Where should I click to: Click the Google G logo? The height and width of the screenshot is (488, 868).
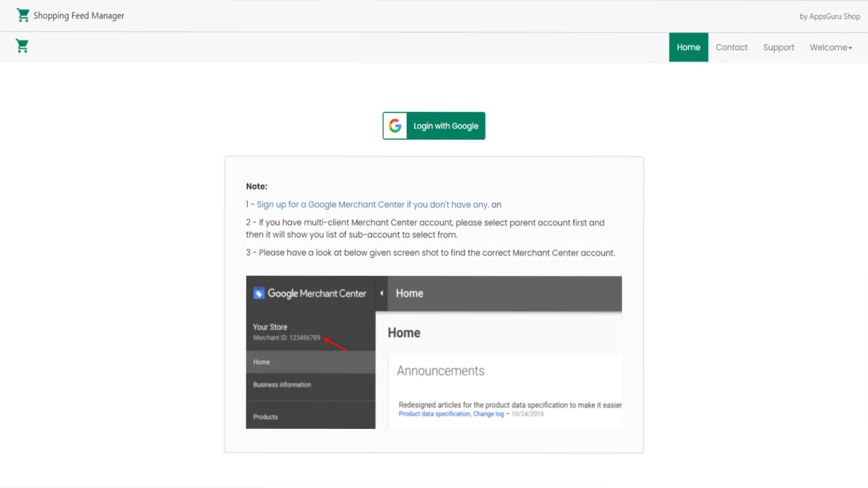(x=395, y=126)
